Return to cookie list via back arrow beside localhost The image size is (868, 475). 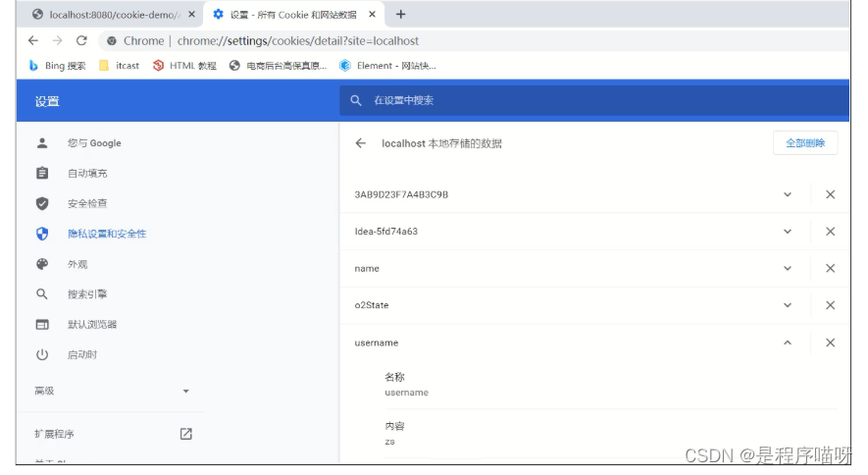click(x=360, y=143)
